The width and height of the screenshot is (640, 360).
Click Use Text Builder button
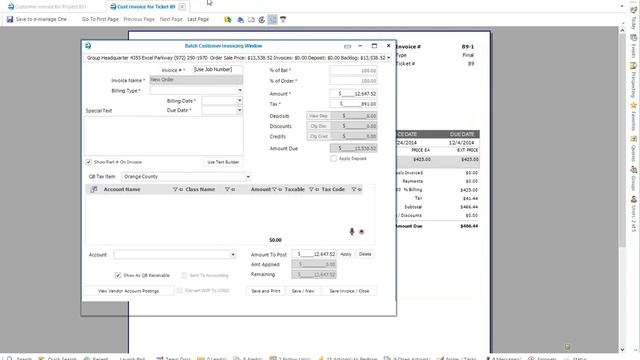click(x=223, y=162)
